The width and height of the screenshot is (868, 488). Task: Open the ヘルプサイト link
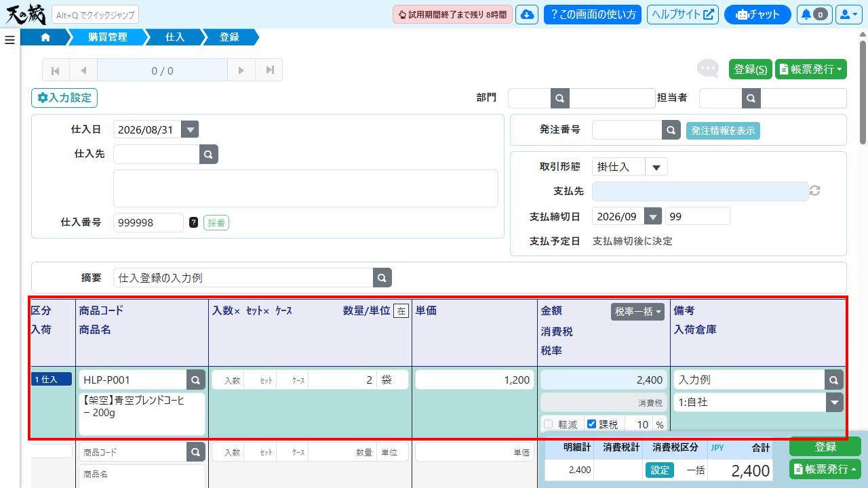683,14
